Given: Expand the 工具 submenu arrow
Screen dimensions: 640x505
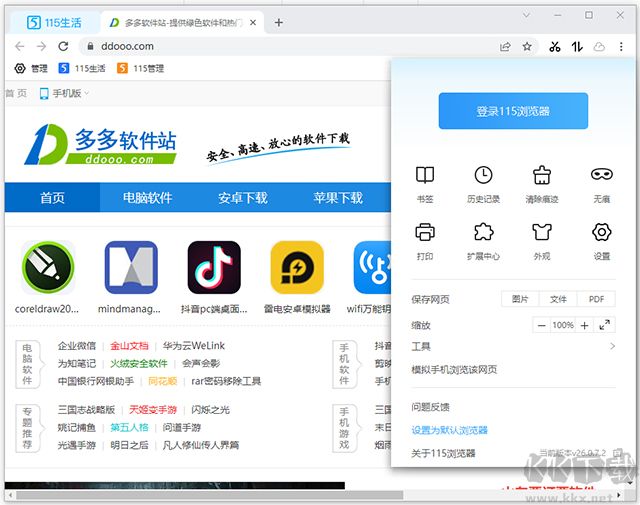Looking at the screenshot, I should (612, 346).
